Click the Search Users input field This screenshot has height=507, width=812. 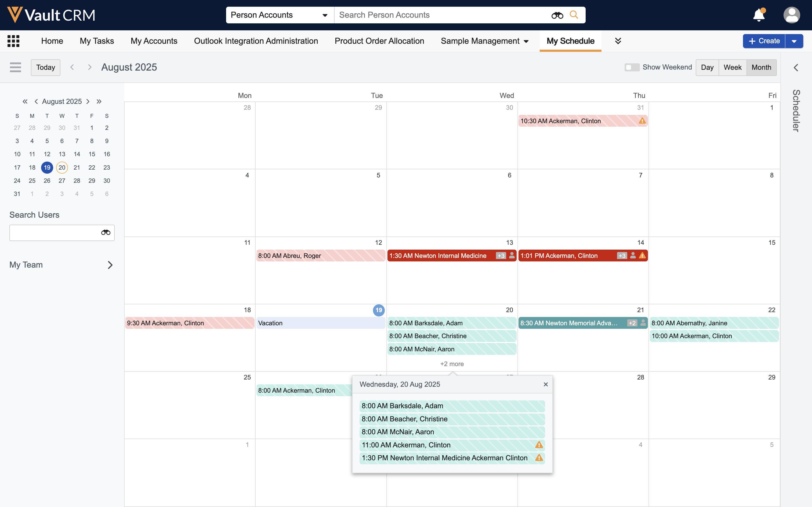point(54,232)
